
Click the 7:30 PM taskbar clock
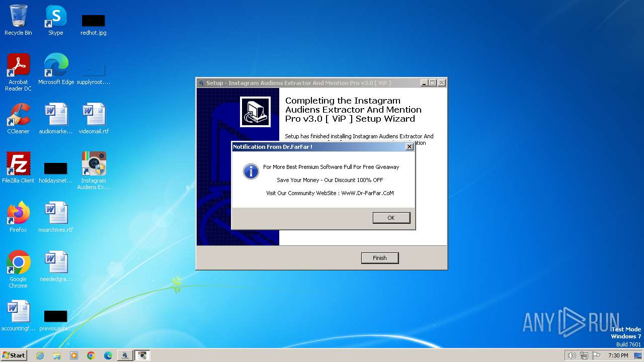[x=618, y=355]
